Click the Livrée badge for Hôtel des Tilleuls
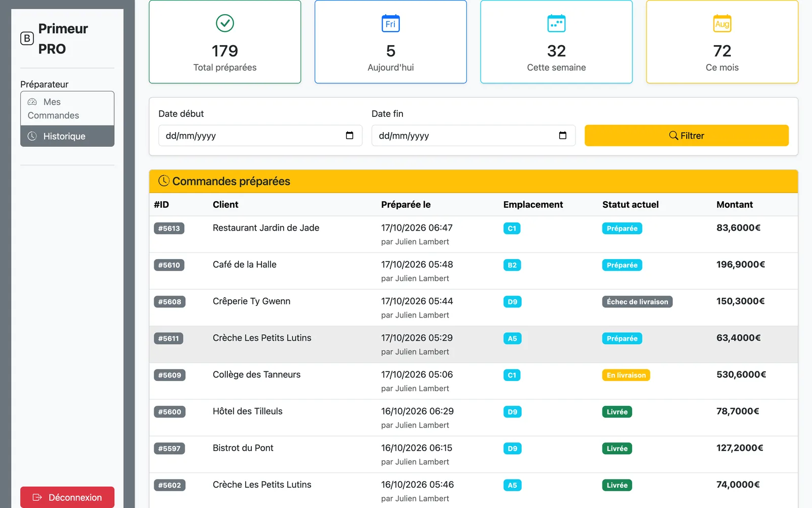This screenshot has width=812, height=508. (x=617, y=412)
